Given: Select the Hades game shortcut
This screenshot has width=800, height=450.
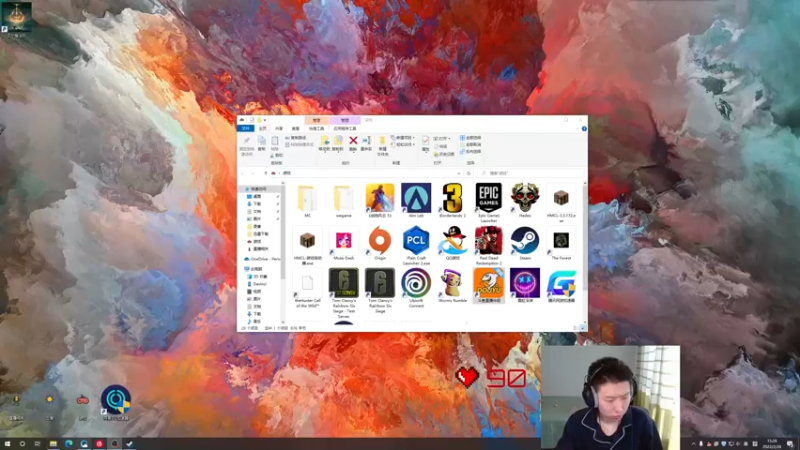Looking at the screenshot, I should coord(525,201).
